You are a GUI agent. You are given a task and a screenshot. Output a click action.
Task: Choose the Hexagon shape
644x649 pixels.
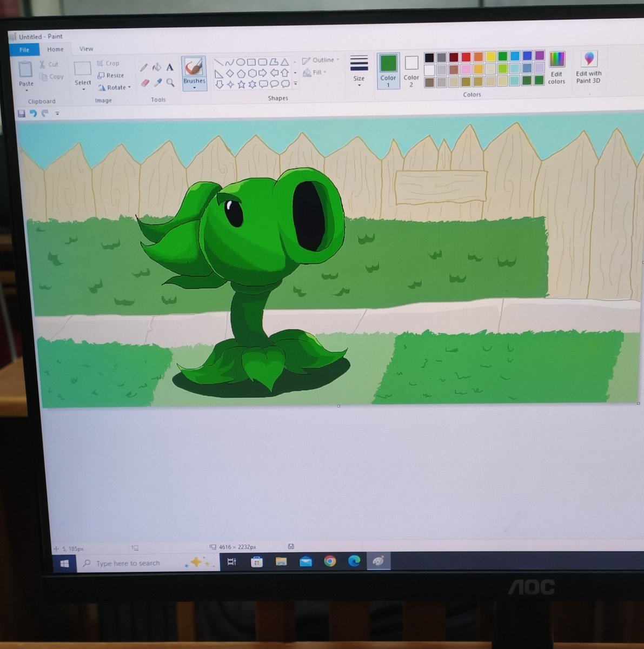pos(252,73)
